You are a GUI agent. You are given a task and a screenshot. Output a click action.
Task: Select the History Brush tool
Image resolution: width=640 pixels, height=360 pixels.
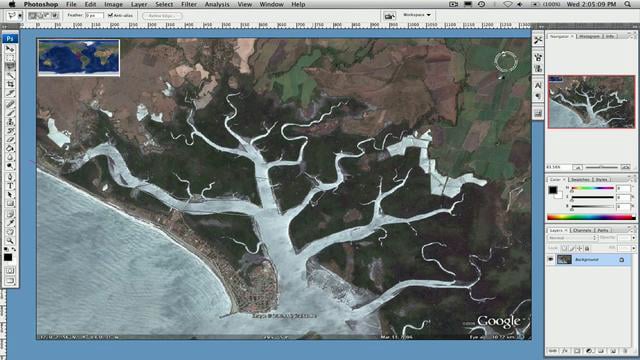pyautogui.click(x=10, y=131)
